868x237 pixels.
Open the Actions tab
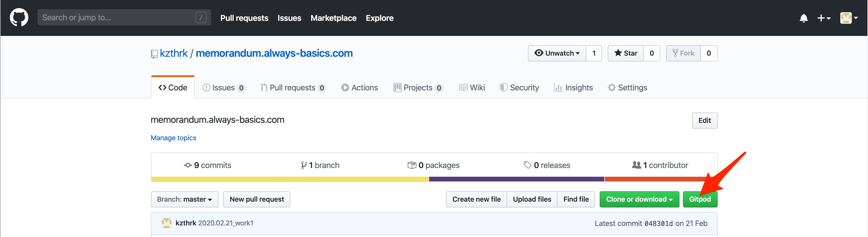click(359, 87)
